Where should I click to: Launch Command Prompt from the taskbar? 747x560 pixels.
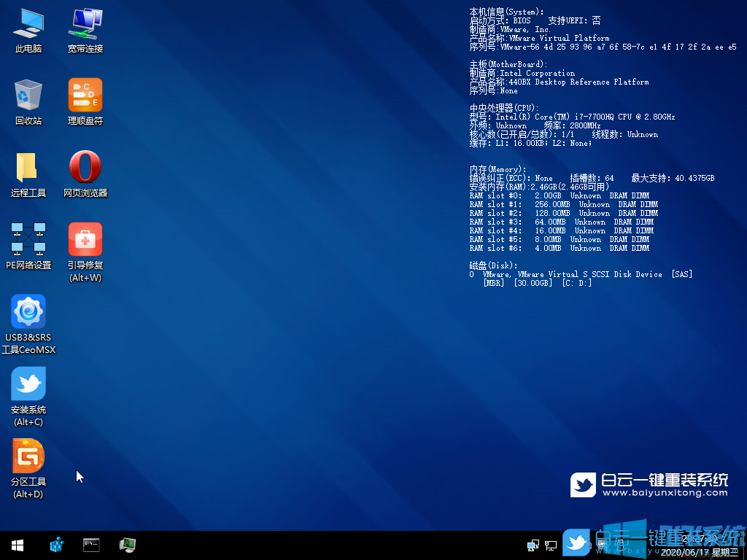point(90,545)
